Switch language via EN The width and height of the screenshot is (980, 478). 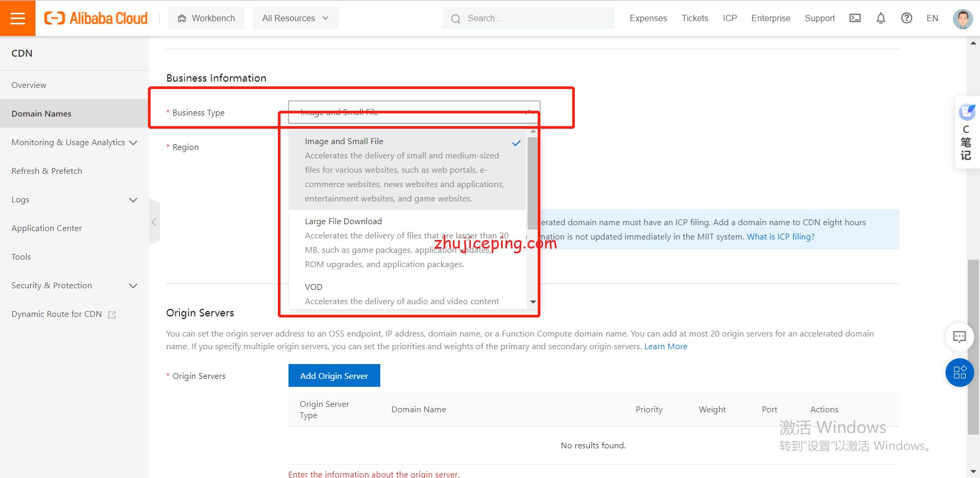tap(932, 18)
